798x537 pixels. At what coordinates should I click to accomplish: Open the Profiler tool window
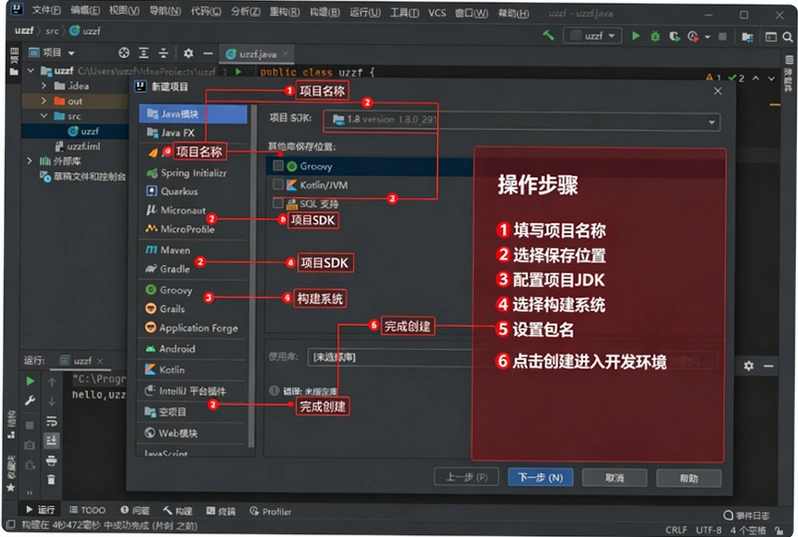(x=270, y=511)
